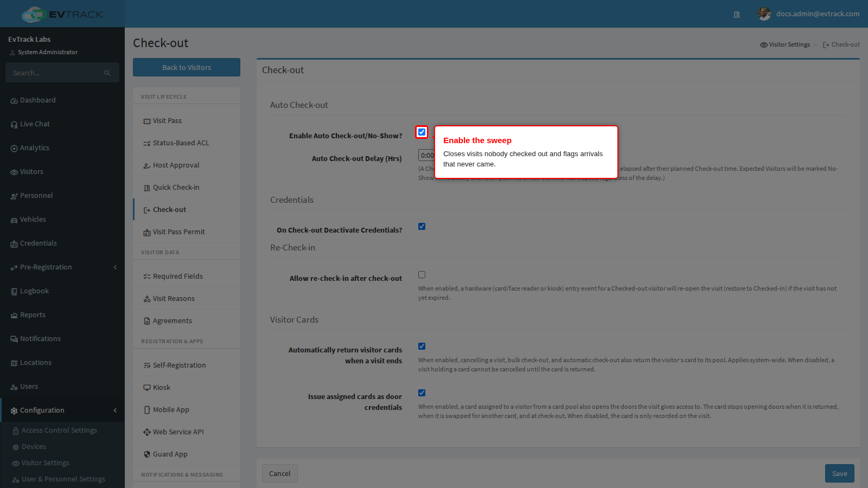Screen dimensions: 868x488
Task: Open Mobile App settings
Action: (x=187, y=410)
